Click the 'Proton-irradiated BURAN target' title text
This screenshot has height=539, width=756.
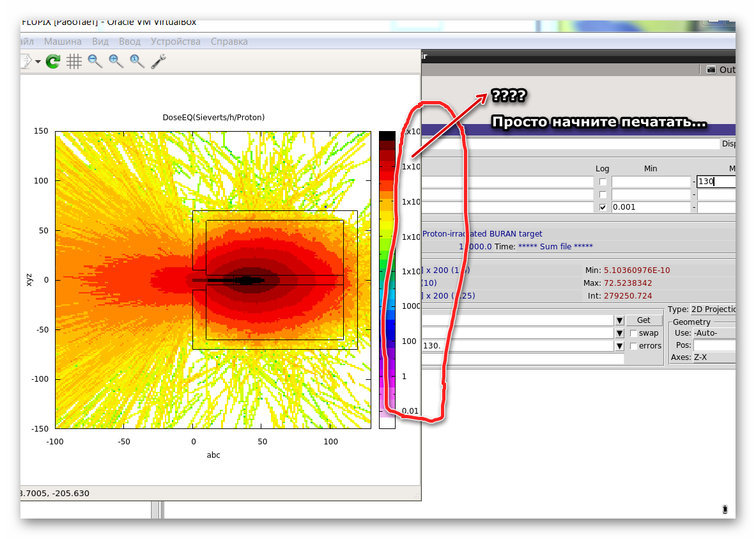click(x=482, y=234)
